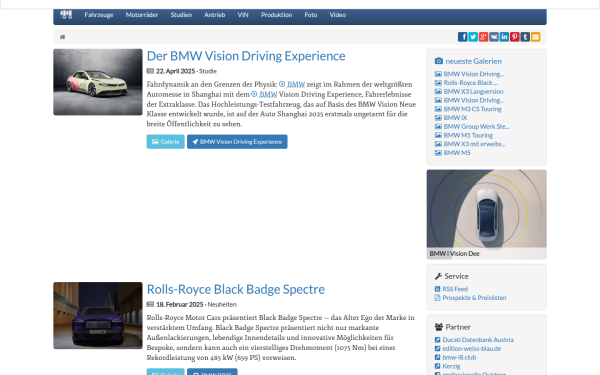Open bmw-i8.club partner link
This screenshot has width=600, height=375.
[459, 357]
